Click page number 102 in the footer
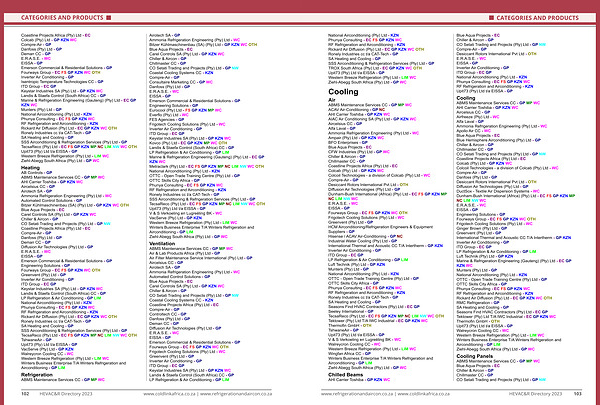 (25, 394)
